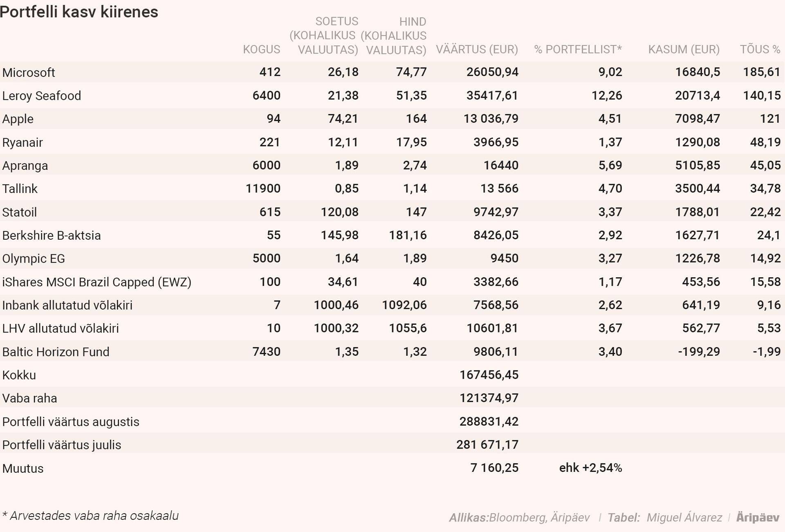Image resolution: width=785 pixels, height=532 pixels.
Task: Select the Microsoft row name
Action: (29, 72)
